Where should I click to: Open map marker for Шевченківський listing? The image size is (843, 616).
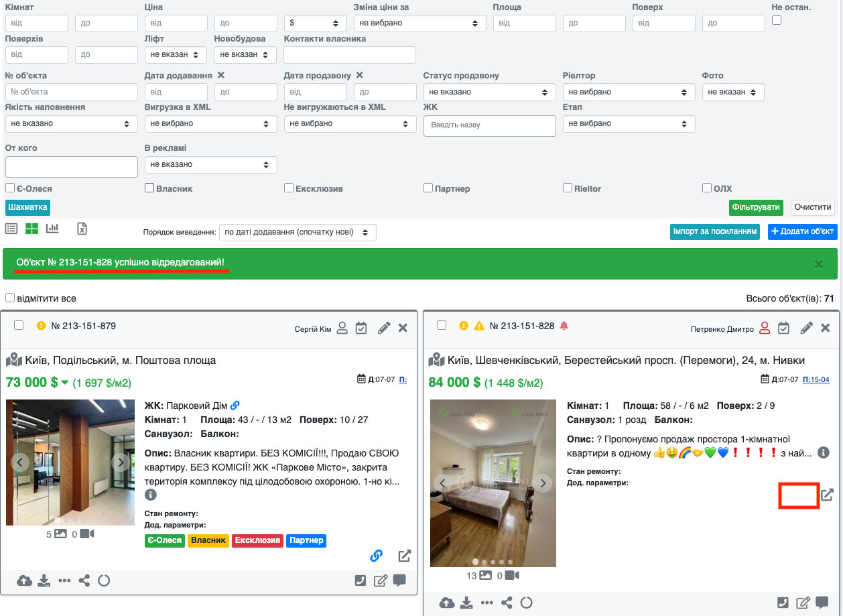click(437, 360)
